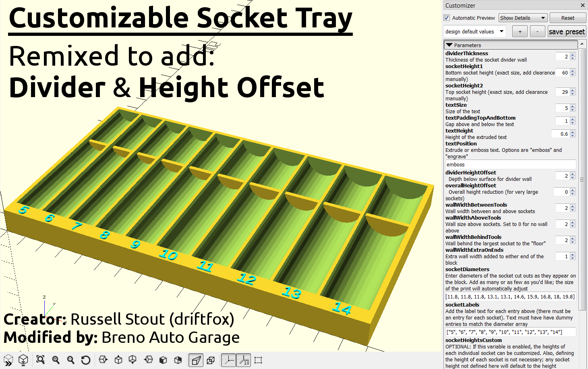Screen dimensions: 588x369
Task: Click the Reset button
Action: point(567,18)
